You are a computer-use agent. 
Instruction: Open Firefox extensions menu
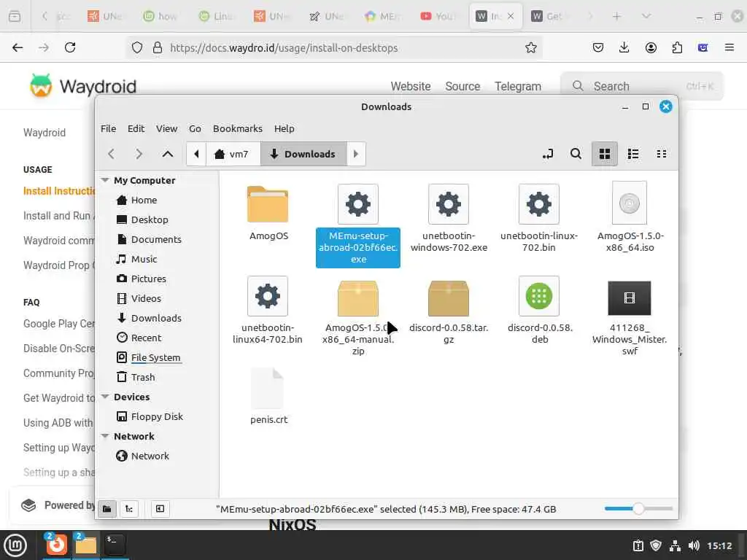pos(677,47)
